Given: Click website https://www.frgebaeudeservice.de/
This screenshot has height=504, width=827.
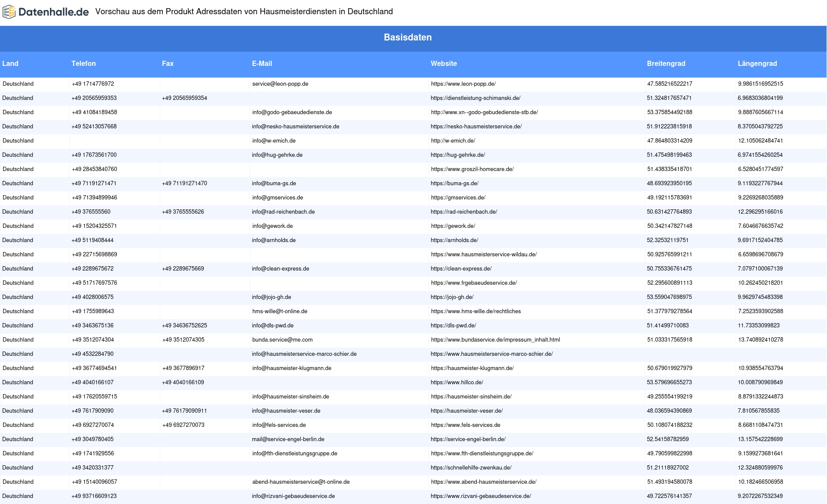Looking at the screenshot, I should coord(474,283).
